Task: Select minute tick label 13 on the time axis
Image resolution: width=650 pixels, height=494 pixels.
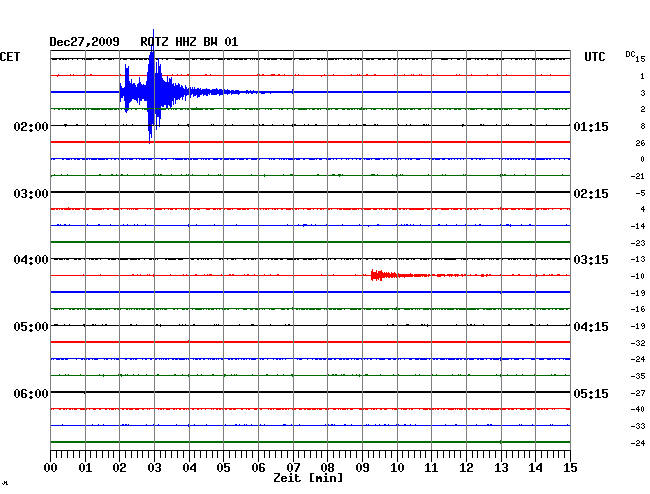Action: 501,468
